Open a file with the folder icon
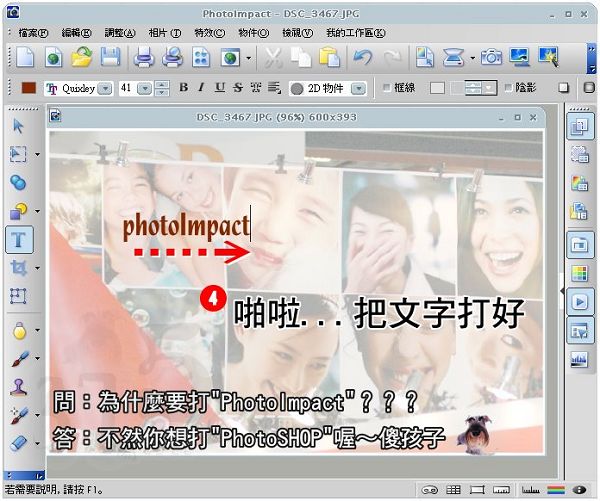 point(82,58)
